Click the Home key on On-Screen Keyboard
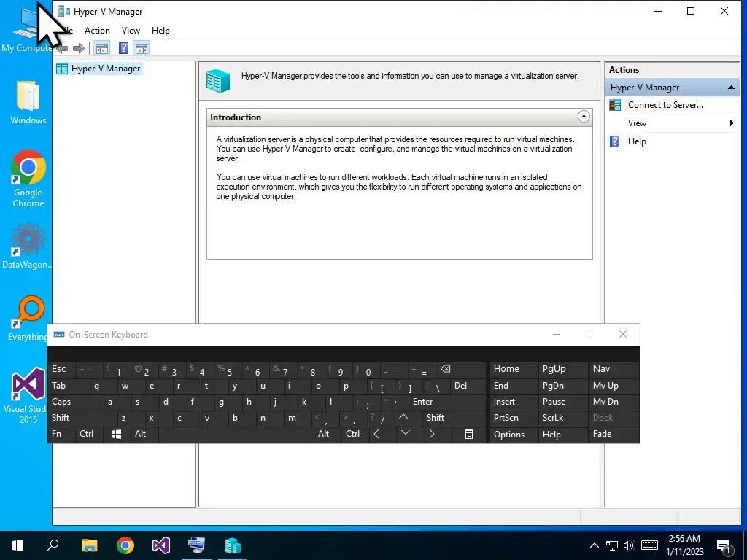This screenshot has height=560, width=747. (514, 369)
